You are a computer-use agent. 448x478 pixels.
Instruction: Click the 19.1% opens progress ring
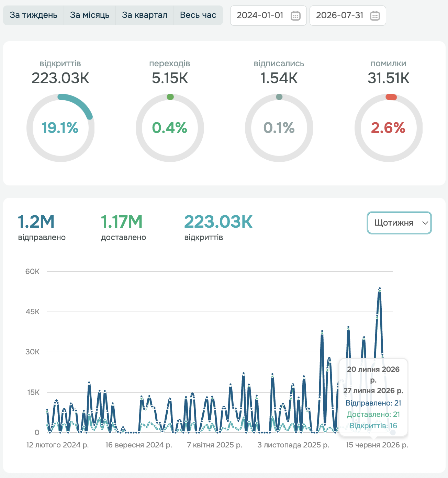pyautogui.click(x=60, y=128)
